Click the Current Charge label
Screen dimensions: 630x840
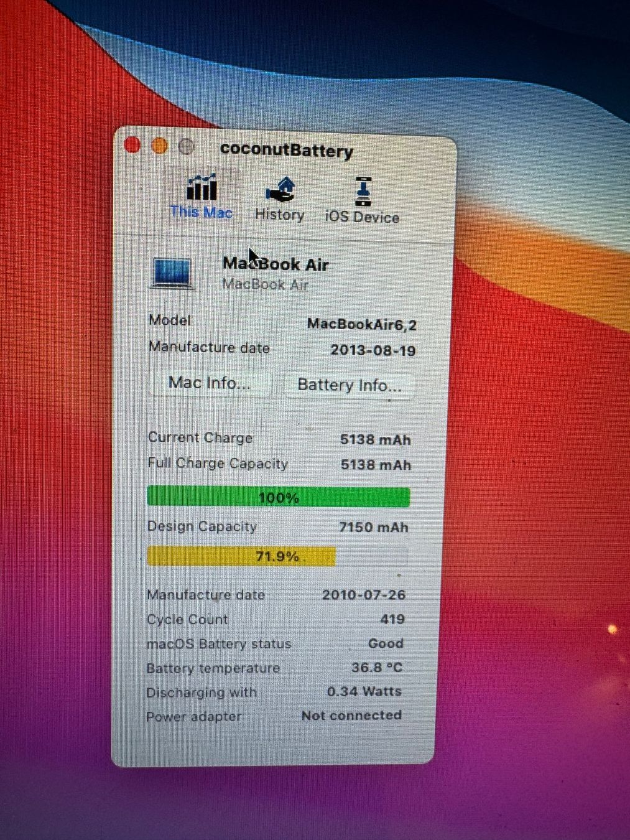coord(200,437)
